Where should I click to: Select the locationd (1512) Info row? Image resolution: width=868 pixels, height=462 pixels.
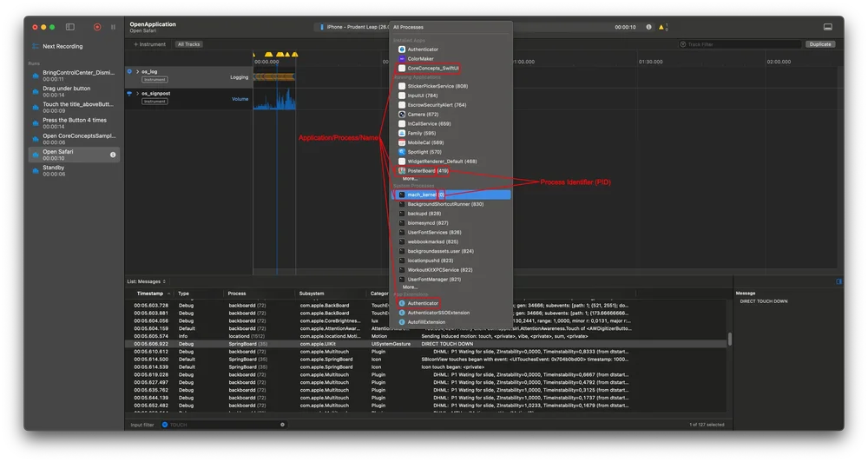click(425, 336)
